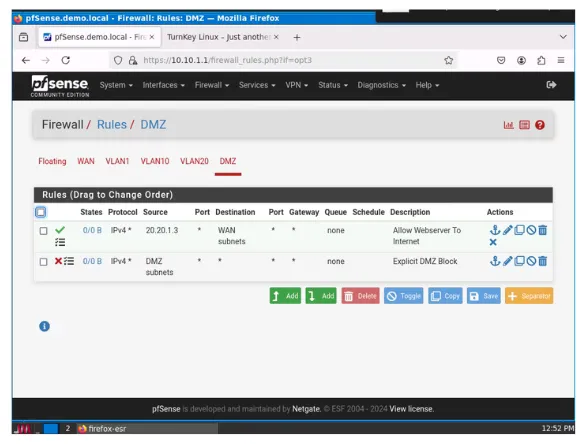Click the Copy button below rules

tap(445, 296)
